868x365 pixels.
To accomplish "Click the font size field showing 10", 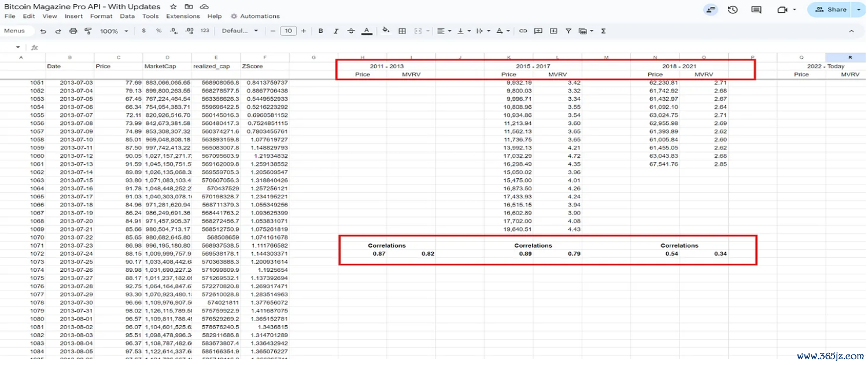I will (x=288, y=31).
